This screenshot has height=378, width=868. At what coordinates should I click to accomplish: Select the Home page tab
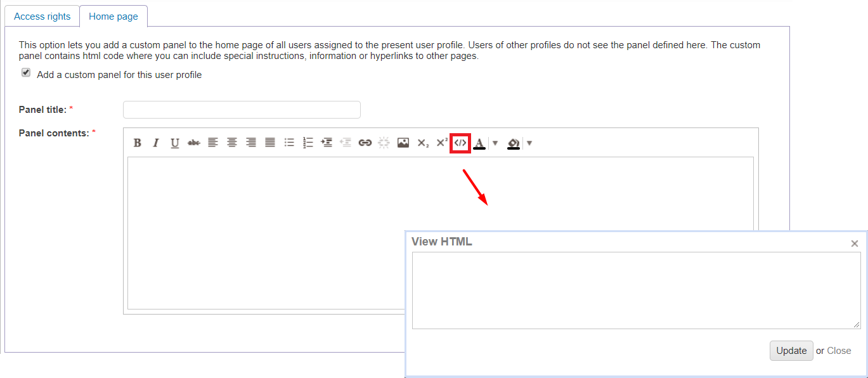[x=113, y=16]
